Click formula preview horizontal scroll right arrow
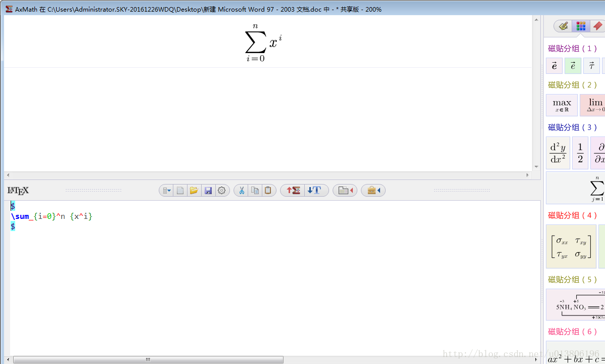This screenshot has width=605, height=364. (528, 175)
